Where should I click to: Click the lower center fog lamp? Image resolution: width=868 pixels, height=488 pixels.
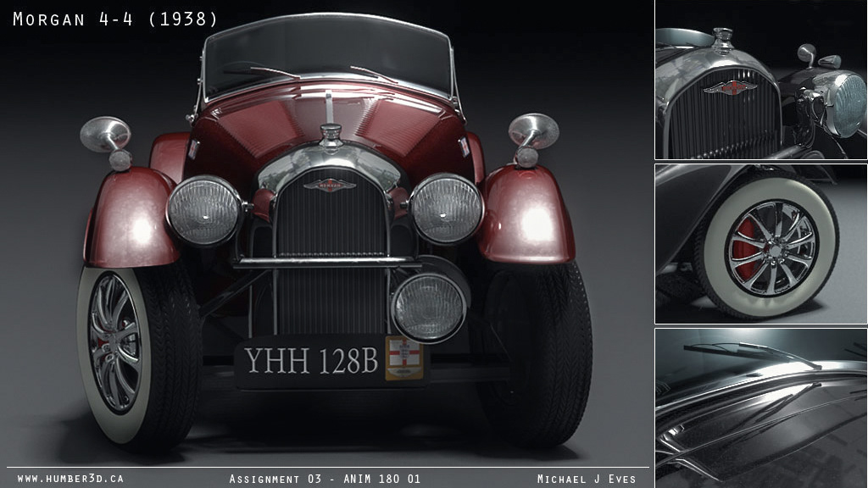428,307
